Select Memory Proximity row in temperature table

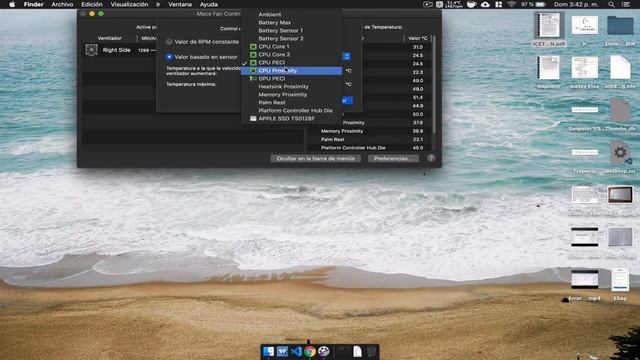pos(369,131)
